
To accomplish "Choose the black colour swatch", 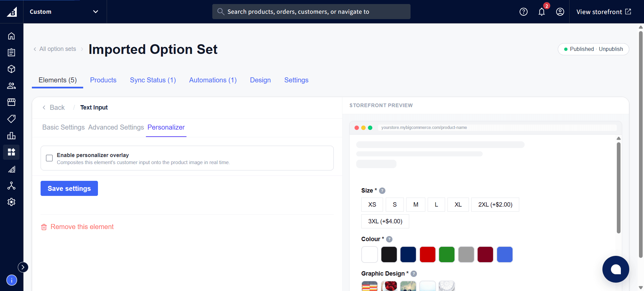I will 389,254.
